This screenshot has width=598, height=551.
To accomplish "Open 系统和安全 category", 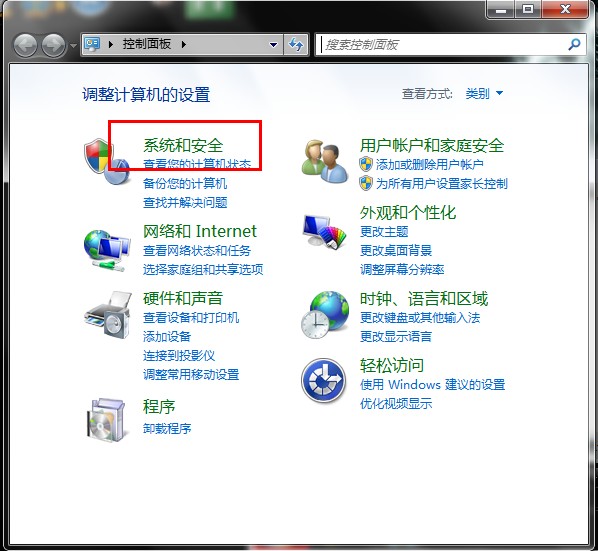I will point(183,146).
